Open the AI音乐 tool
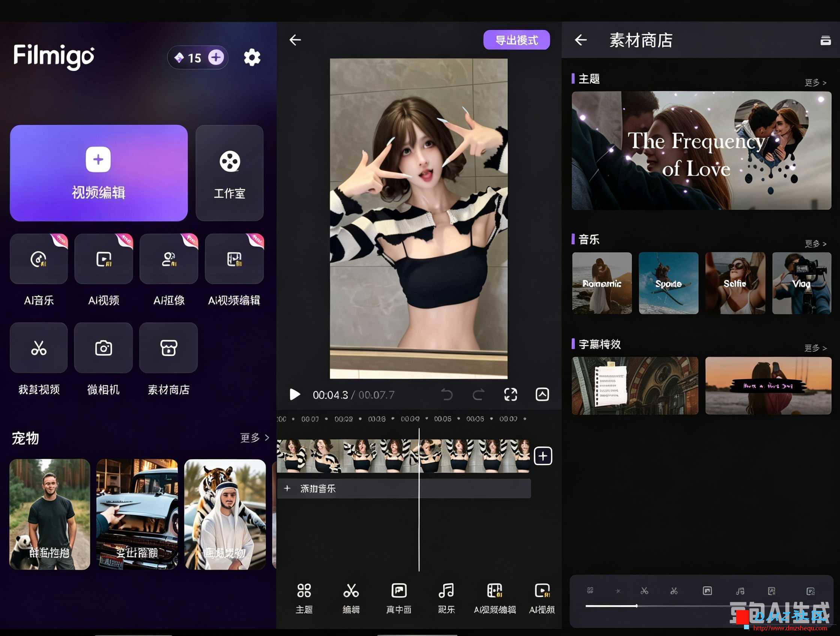The width and height of the screenshot is (840, 636). (39, 259)
